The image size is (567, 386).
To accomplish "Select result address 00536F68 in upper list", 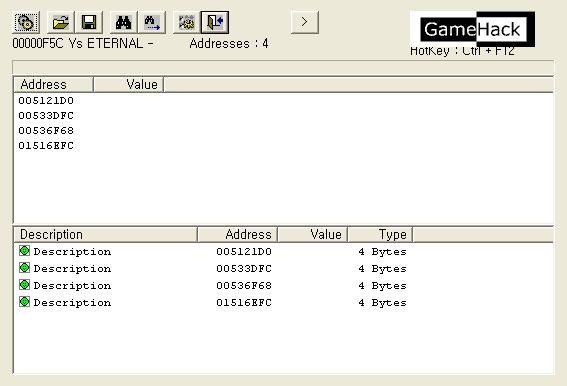I will click(46, 131).
